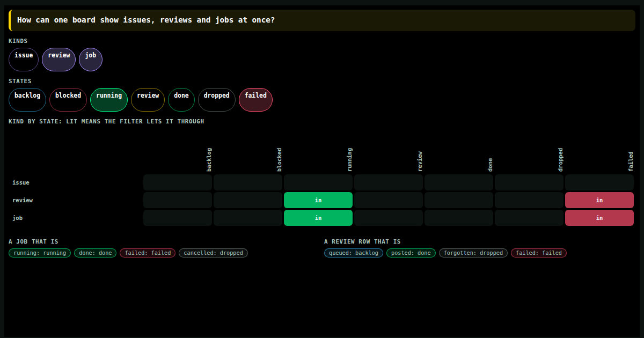This screenshot has width=644, height=338.
Task: Click the 'review' row label in grid
Action: tap(23, 200)
